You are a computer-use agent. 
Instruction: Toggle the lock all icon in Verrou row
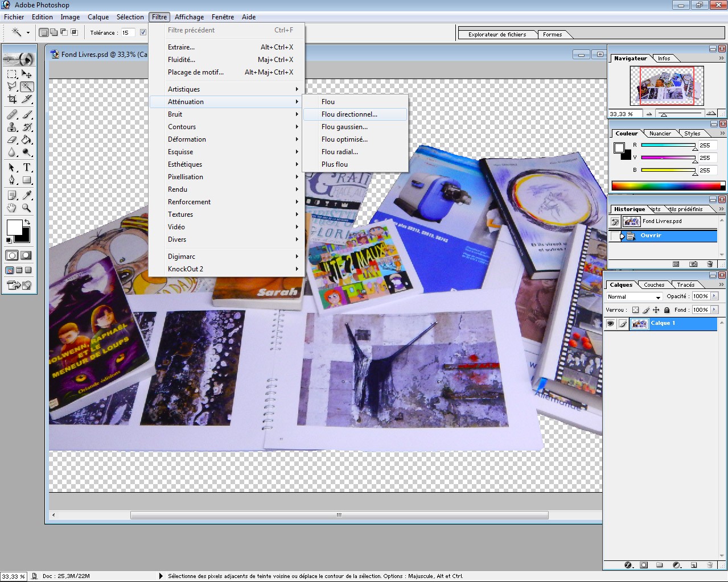(667, 310)
